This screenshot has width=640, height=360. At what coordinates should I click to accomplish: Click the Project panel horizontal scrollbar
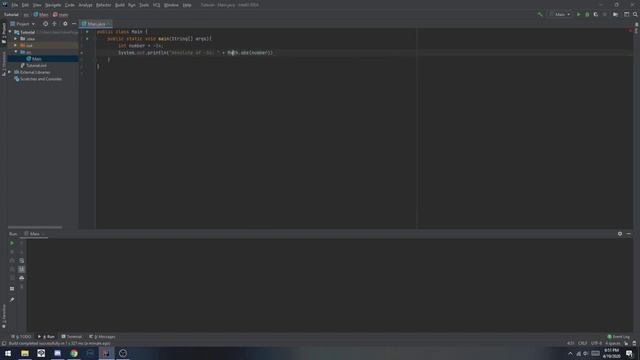tap(35, 227)
